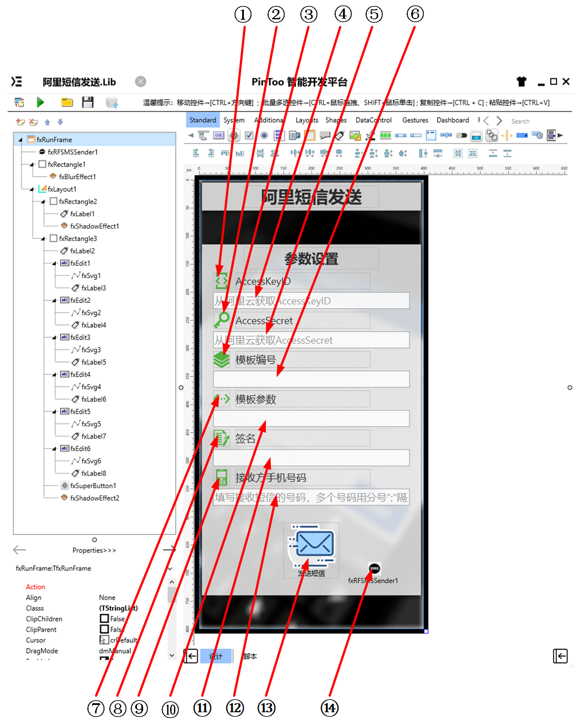
Task: Click the bottom-right panel collapse icon
Action: [x=560, y=656]
